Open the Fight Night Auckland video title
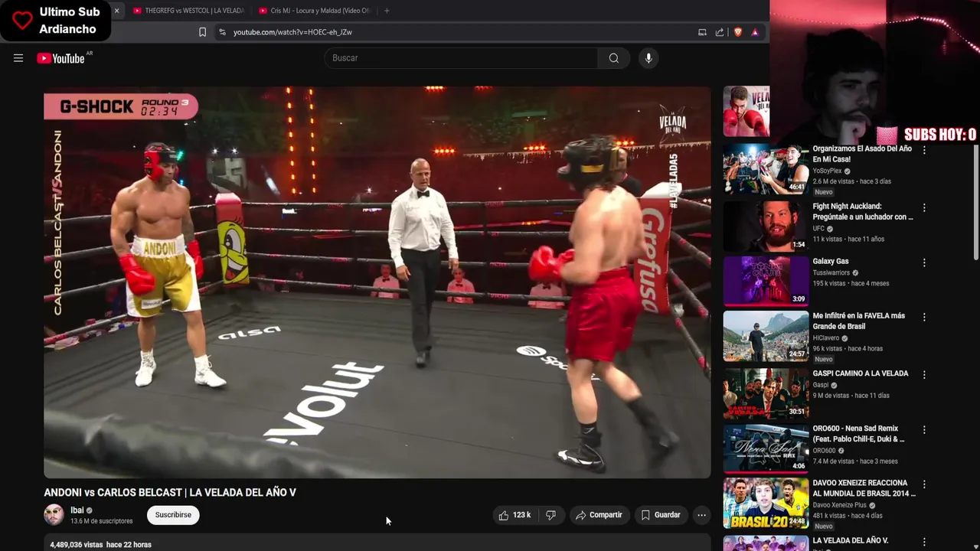This screenshot has height=551, width=980. [863, 211]
